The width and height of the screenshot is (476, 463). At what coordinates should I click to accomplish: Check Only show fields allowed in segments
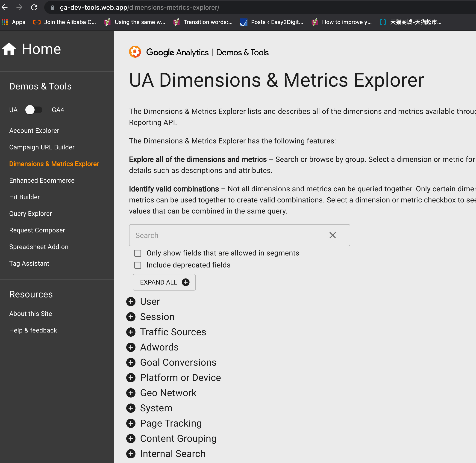click(138, 253)
